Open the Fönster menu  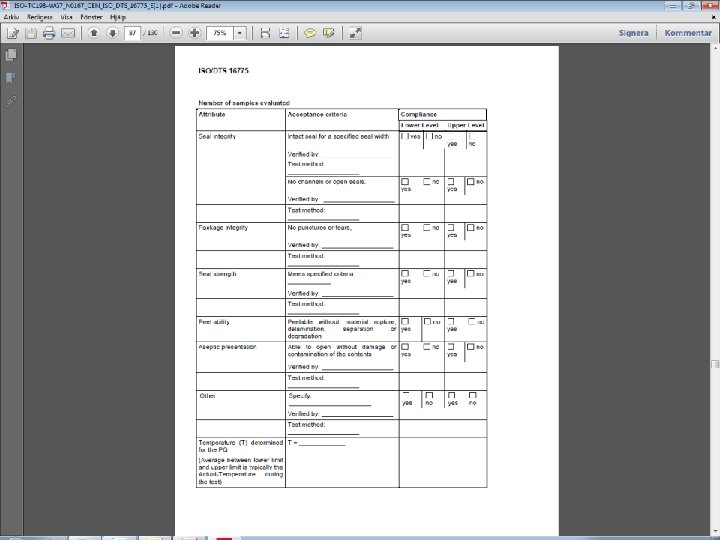tap(91, 17)
